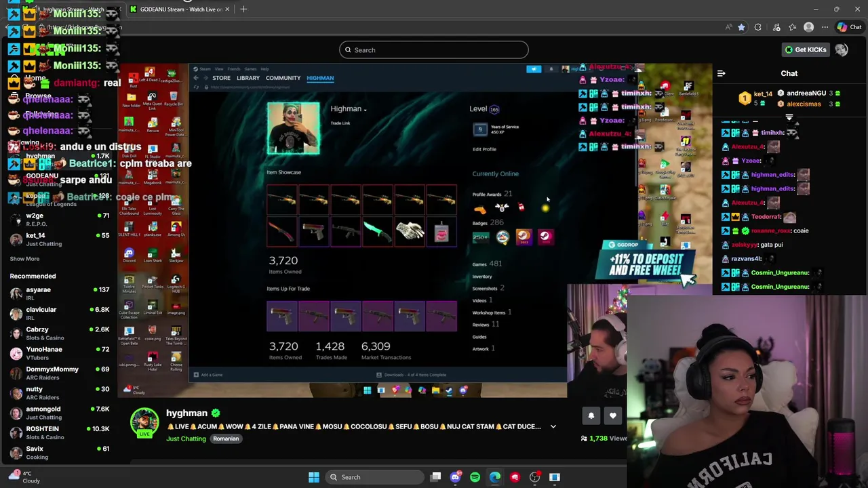Click Steam COMMUNITY tab in stream
Image resolution: width=868 pixels, height=488 pixels.
tap(283, 78)
